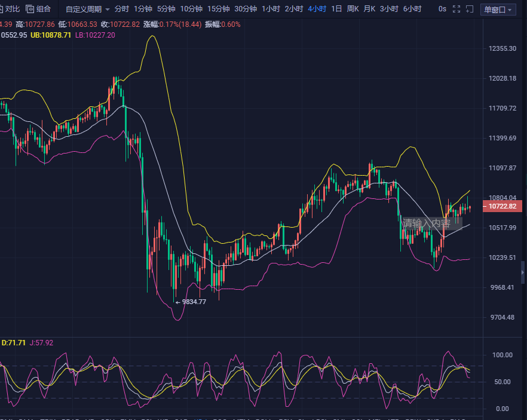Click the 低:10663.53 low price readout
The height and width of the screenshot is (420, 527).
(x=77, y=24)
